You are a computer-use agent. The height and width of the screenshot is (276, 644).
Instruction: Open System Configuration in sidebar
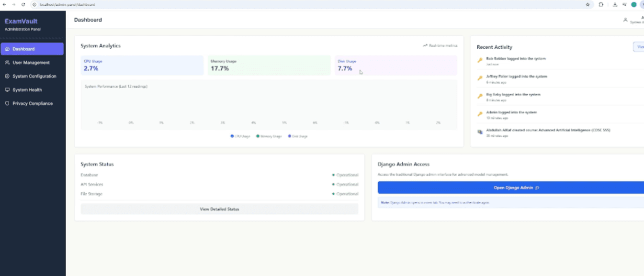click(32, 76)
